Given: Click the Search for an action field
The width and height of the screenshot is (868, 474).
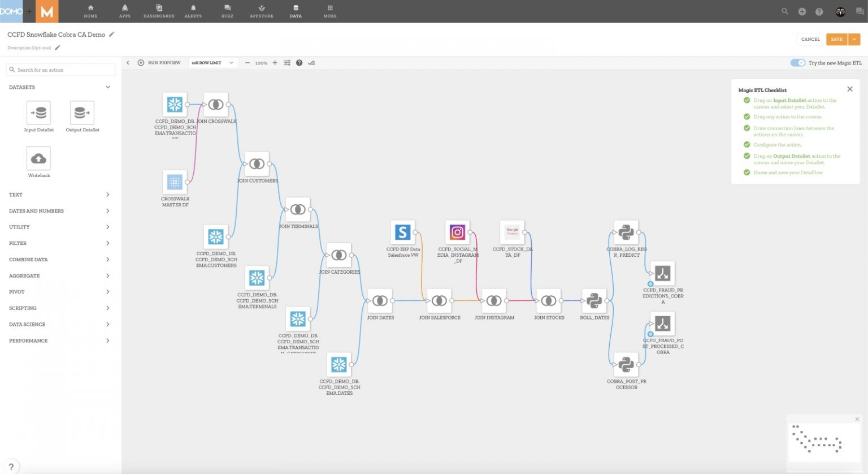Looking at the screenshot, I should (60, 69).
